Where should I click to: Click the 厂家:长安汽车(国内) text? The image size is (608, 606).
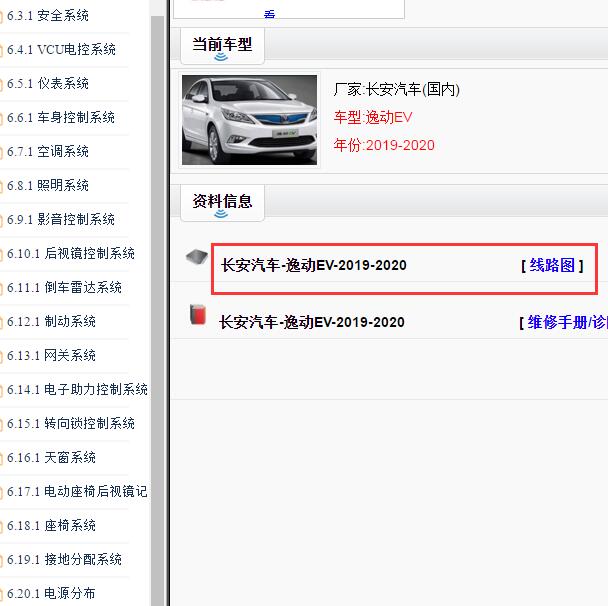tap(396, 90)
